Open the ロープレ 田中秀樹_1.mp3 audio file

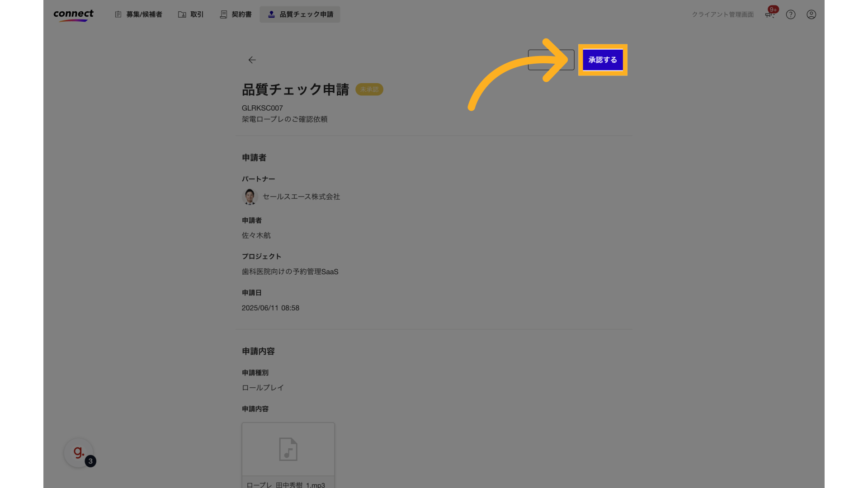pyautogui.click(x=288, y=450)
